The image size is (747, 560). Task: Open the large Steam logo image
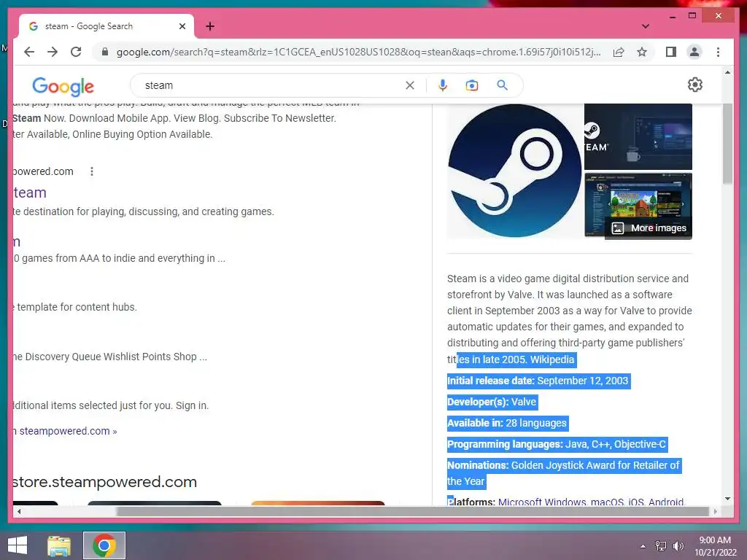[514, 171]
